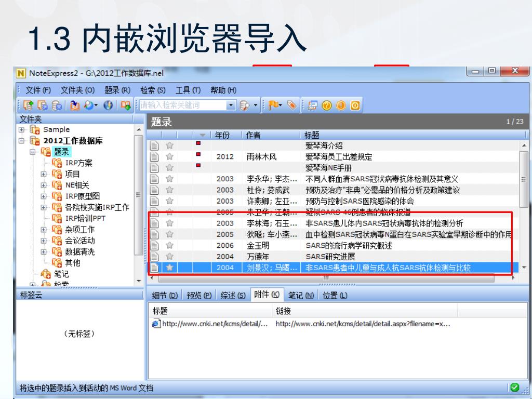Expand the 项目 folder
Image resolution: width=532 pixels, height=399 pixels.
tap(44, 174)
